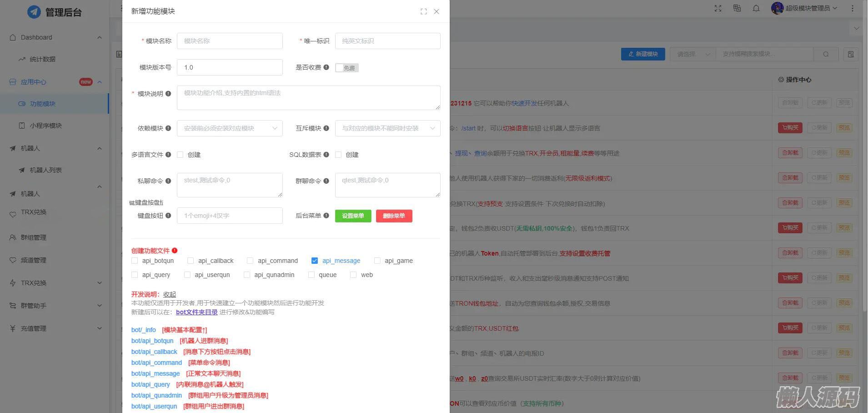Screen dimensions: 868x413
Task: Tick the api_callback checkbox
Action: [191, 261]
